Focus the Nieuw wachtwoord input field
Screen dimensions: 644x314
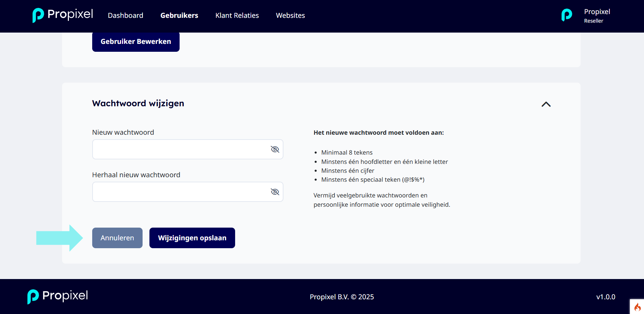click(x=187, y=149)
